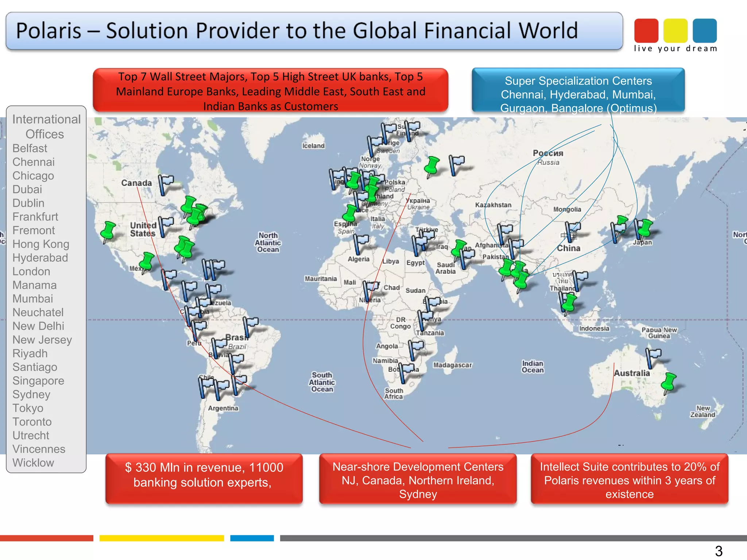Click the slide number 3
Image resolution: width=747 pixels, height=560 pixels.
tap(719, 551)
